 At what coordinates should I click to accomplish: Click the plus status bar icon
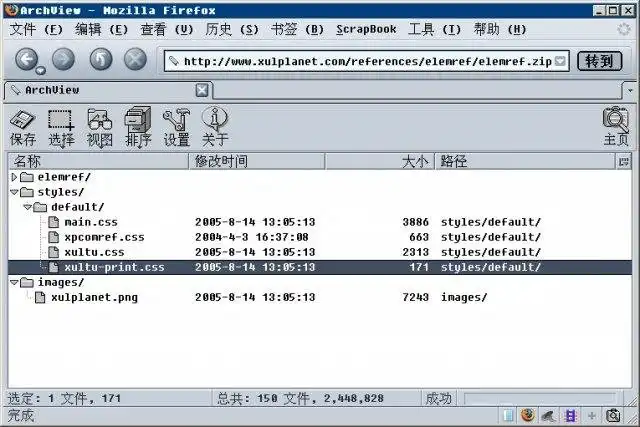(591, 416)
